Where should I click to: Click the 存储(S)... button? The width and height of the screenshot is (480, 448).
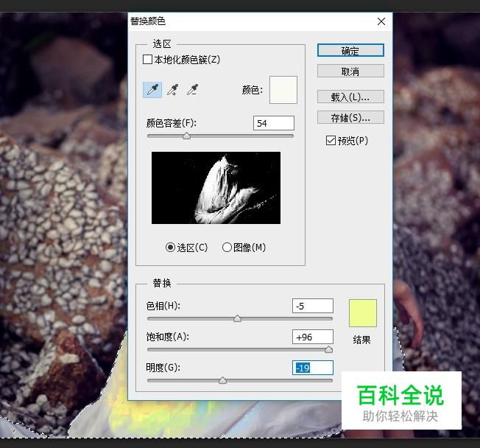[x=350, y=117]
